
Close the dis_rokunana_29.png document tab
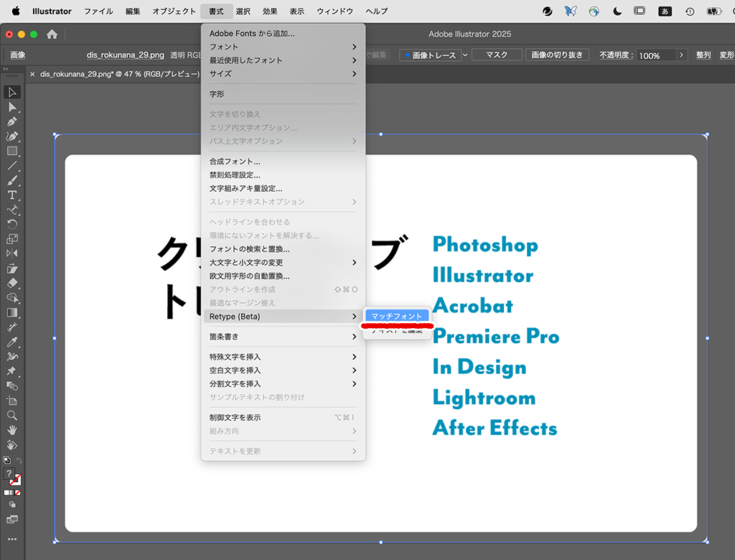32,74
